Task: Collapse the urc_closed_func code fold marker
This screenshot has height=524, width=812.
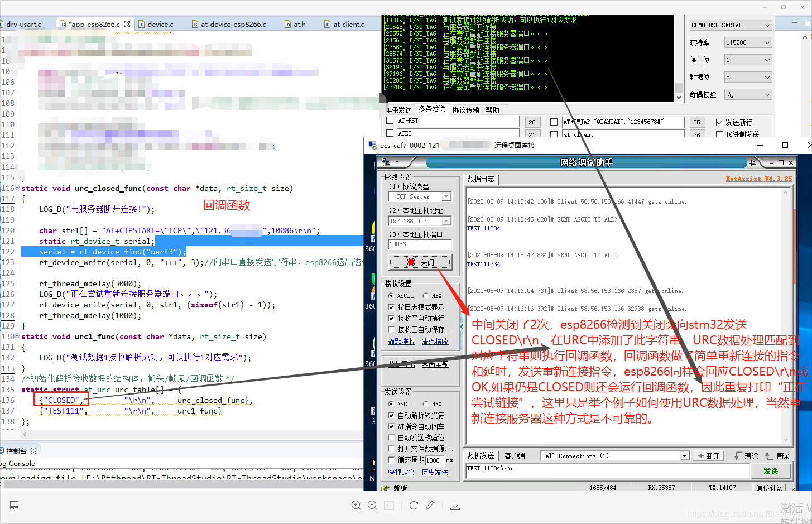Action: (x=17, y=188)
